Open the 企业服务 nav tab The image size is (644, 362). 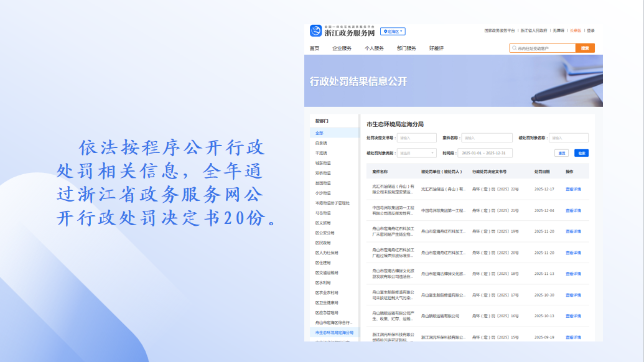[342, 48]
